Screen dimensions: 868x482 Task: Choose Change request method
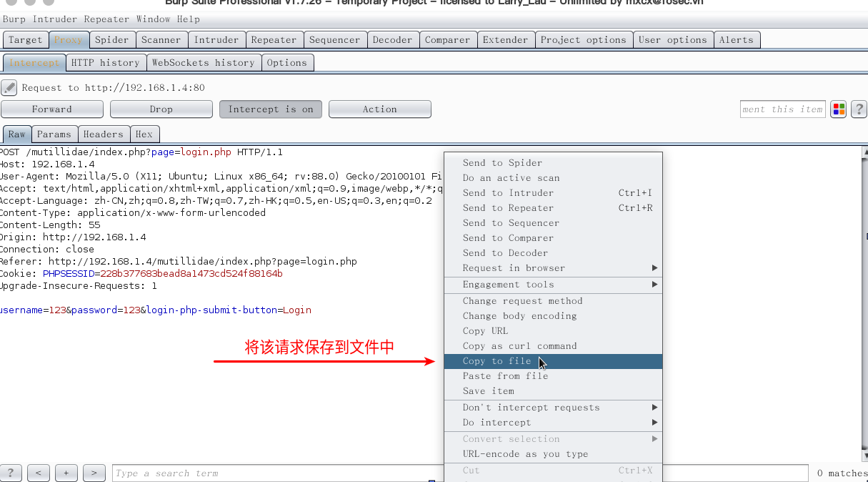[553, 301]
